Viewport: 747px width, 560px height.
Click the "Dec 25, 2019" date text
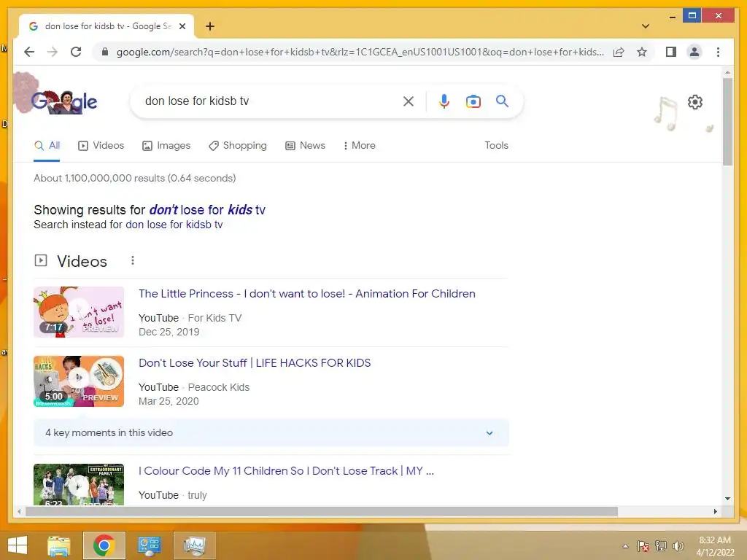click(169, 332)
